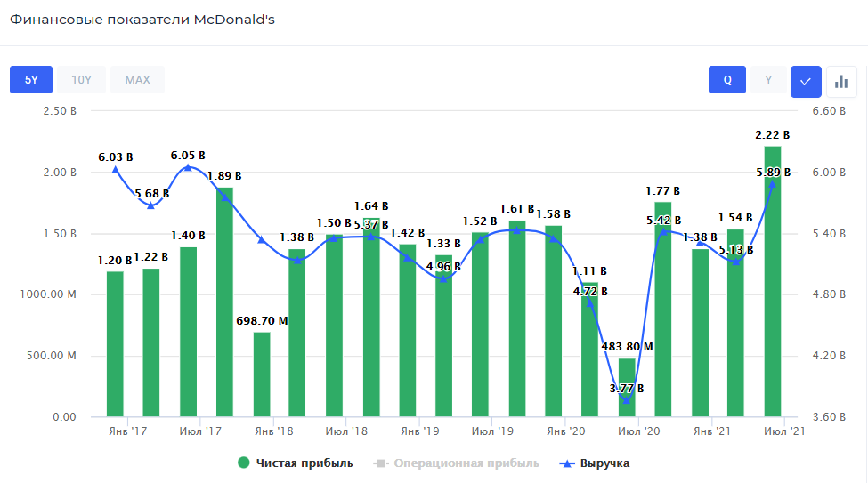Click the revenue triangle marker at 6.03 B

tap(115, 170)
